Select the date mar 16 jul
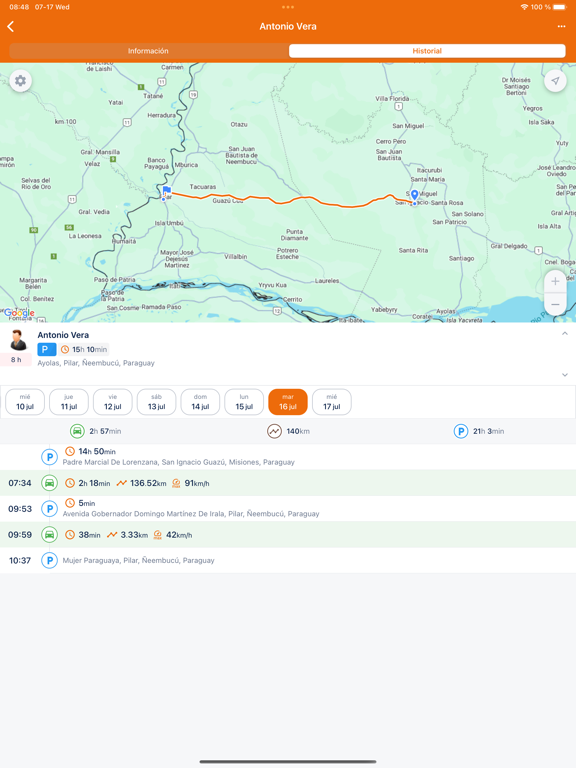 (288, 402)
